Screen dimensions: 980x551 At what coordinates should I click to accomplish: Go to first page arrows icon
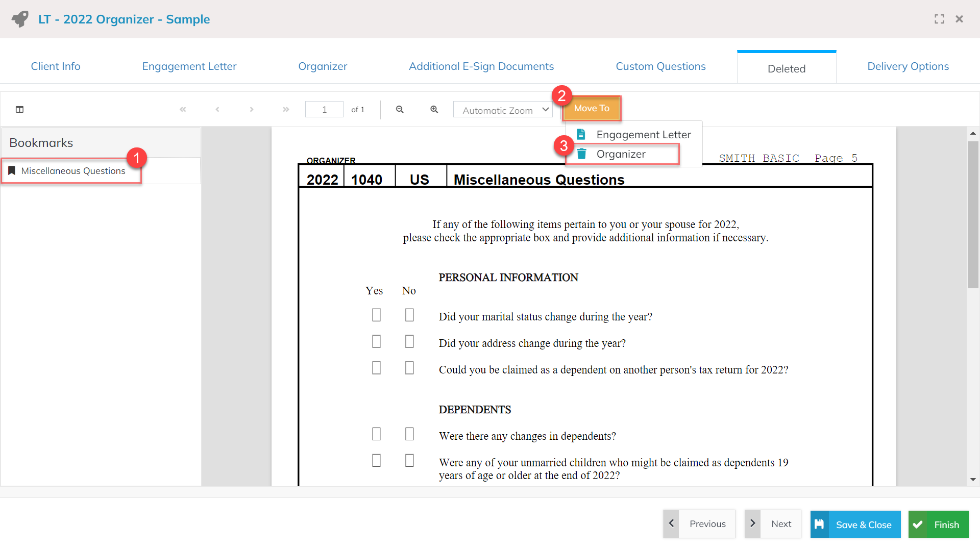[183, 109]
